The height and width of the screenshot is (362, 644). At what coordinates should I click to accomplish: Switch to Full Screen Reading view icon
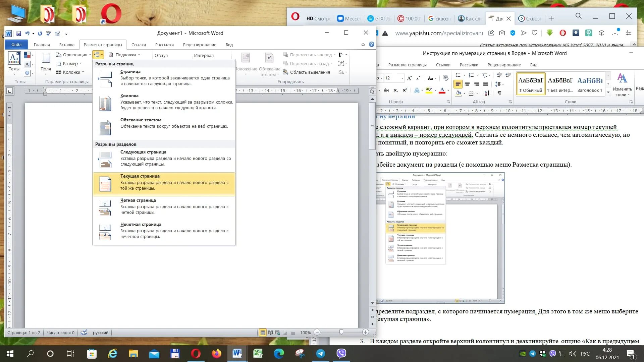[x=270, y=333]
